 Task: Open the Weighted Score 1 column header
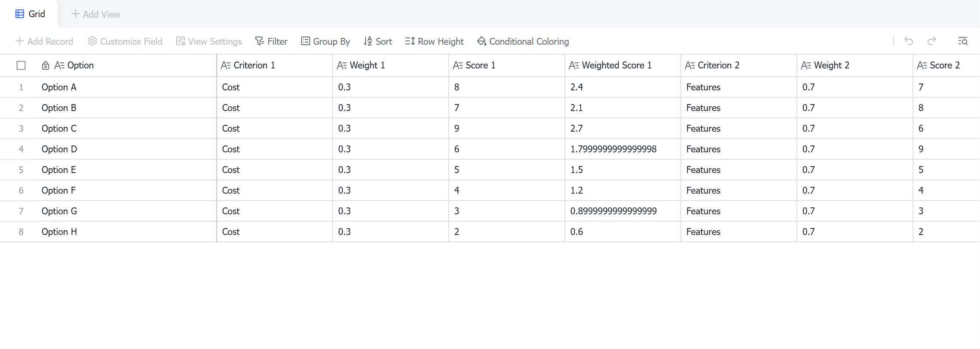[623, 65]
